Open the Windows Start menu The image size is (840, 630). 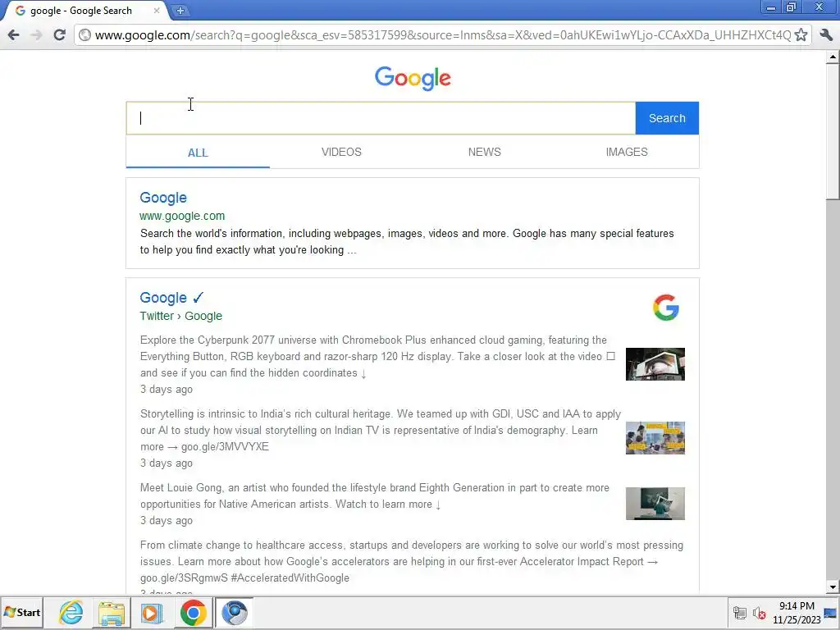tap(22, 612)
